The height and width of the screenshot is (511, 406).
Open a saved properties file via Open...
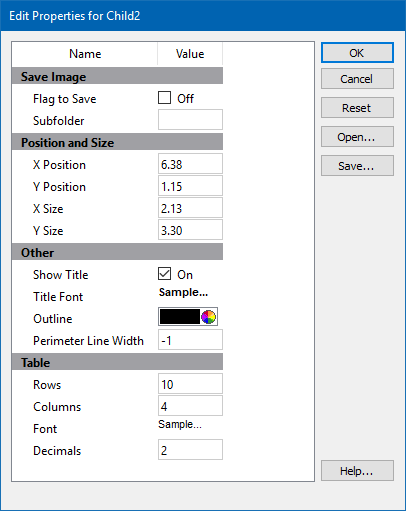tap(357, 137)
